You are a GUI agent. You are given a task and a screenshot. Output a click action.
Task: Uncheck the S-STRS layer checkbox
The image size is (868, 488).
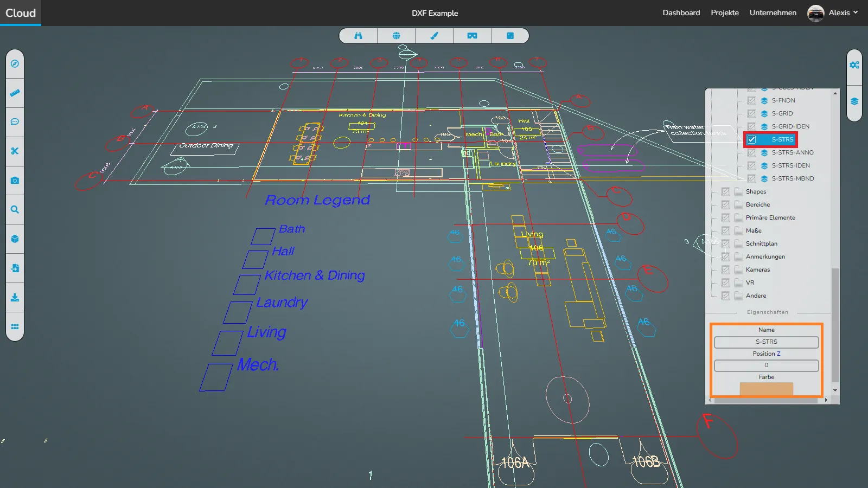pyautogui.click(x=751, y=139)
